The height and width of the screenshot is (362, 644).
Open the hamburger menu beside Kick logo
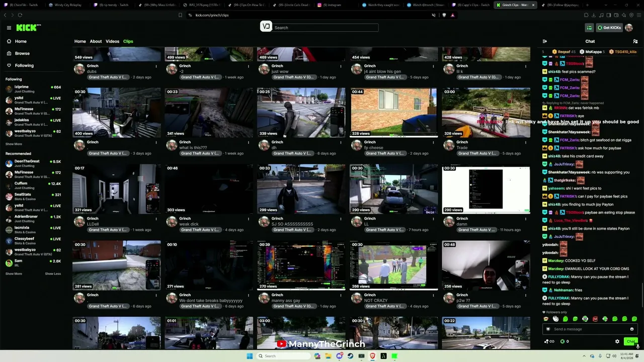(9, 28)
